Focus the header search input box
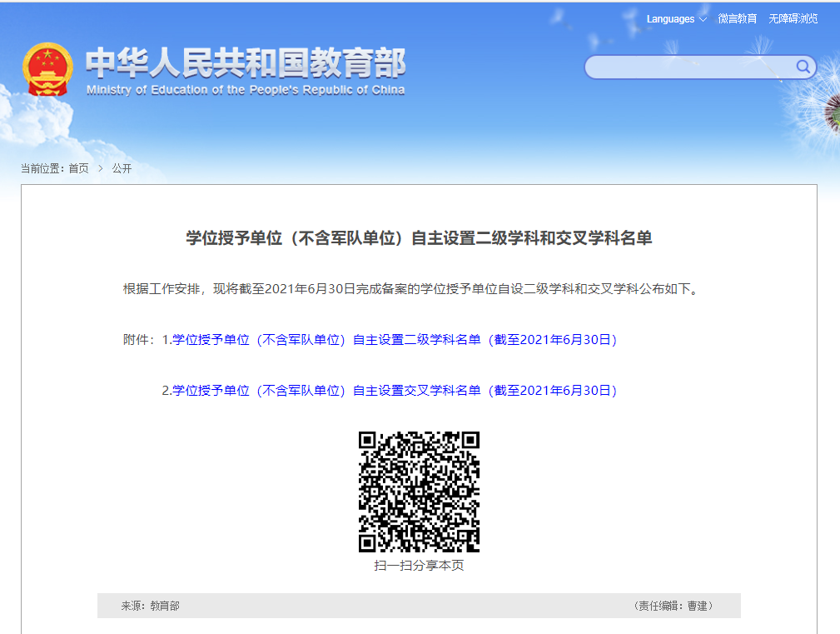Viewport: 840px width, 634px height. [x=691, y=67]
